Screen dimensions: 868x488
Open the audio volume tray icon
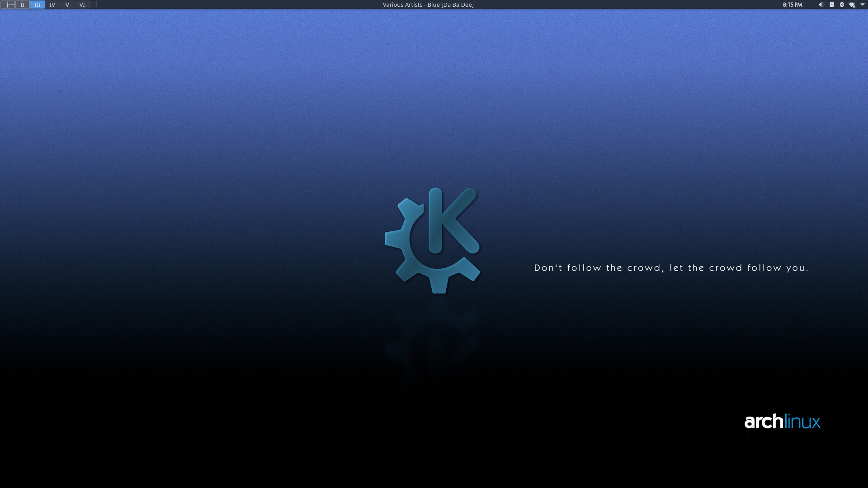(x=821, y=5)
